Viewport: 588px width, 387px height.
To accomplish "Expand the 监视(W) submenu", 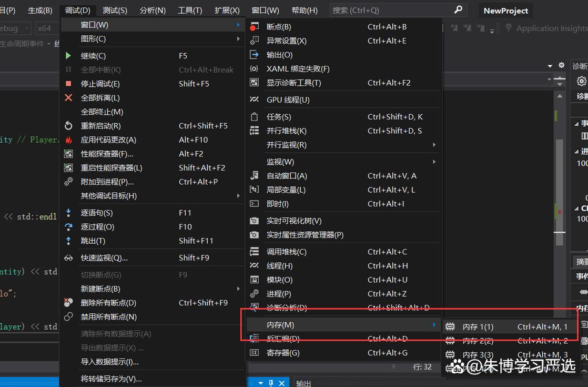I will point(434,162).
